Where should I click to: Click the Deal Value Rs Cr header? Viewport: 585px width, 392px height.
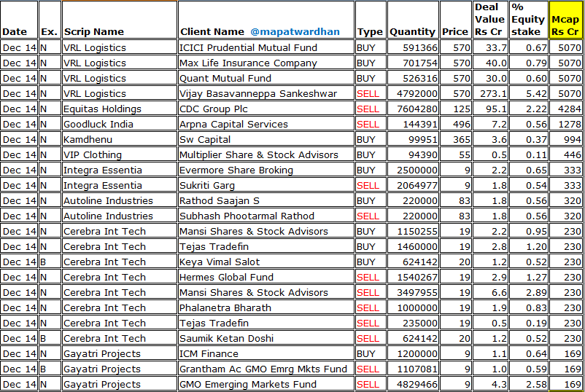pos(490,20)
